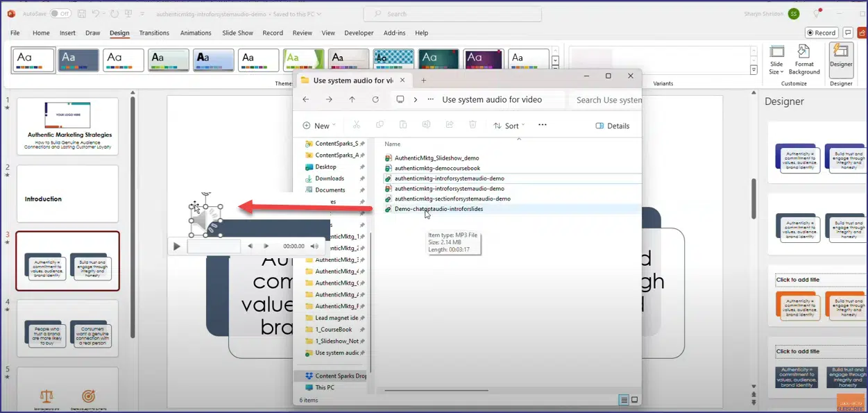868x413 pixels.
Task: Switch to the Insert ribbon tab
Action: [67, 33]
